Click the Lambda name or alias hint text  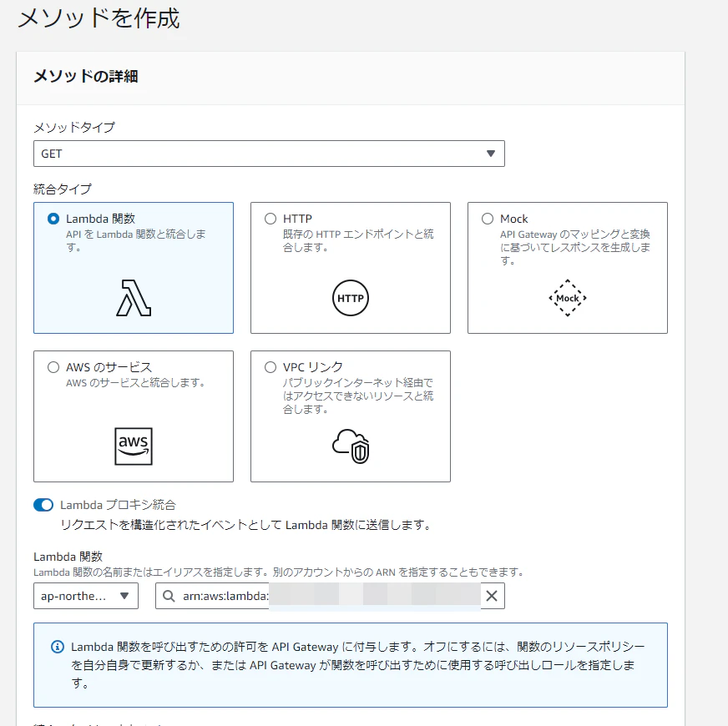(x=279, y=572)
